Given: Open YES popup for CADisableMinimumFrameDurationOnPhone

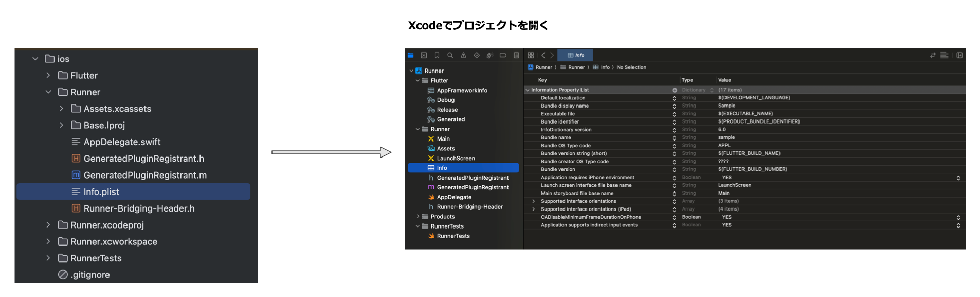Looking at the screenshot, I should pyautogui.click(x=958, y=217).
